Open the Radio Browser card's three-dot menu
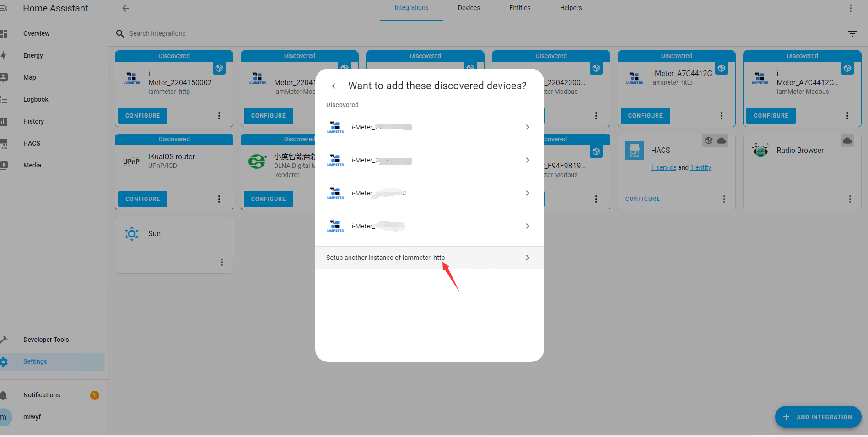The image size is (868, 437). [x=850, y=199]
